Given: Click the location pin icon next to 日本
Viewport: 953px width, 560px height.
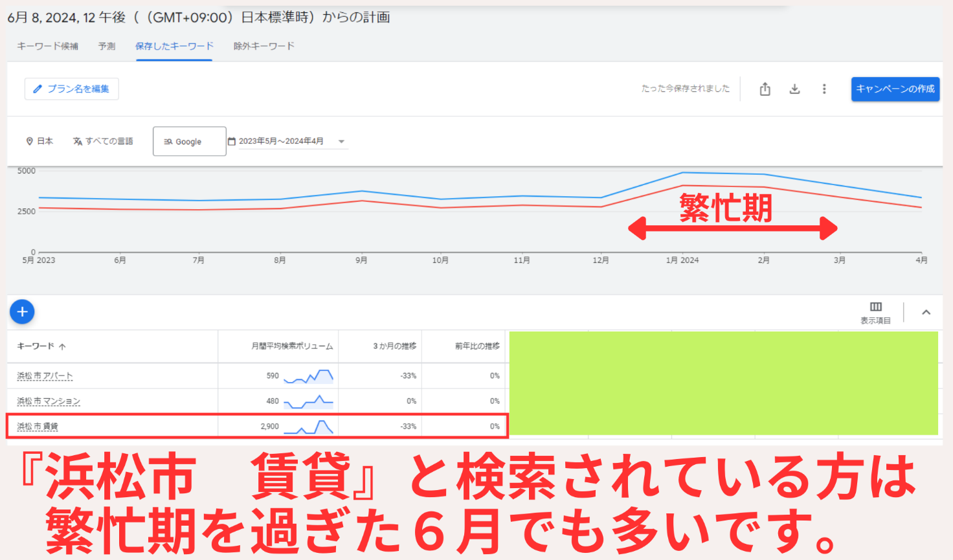Looking at the screenshot, I should tap(29, 141).
